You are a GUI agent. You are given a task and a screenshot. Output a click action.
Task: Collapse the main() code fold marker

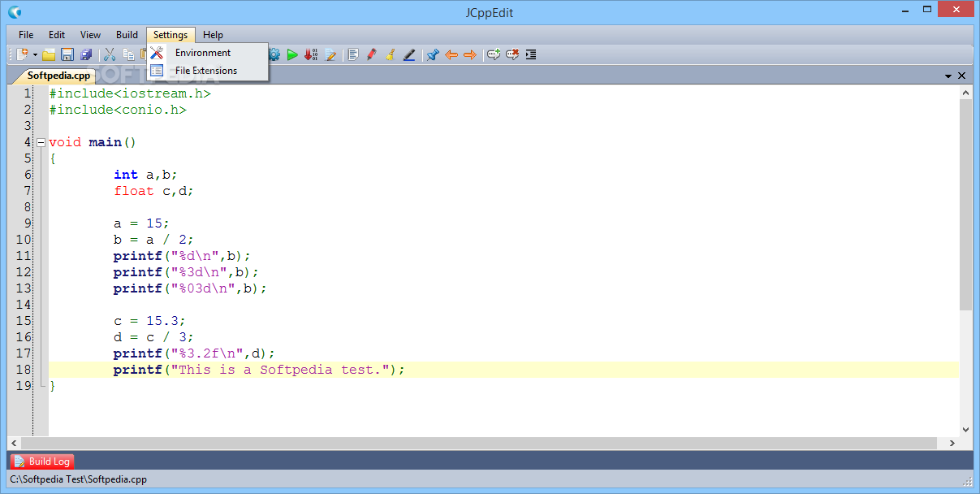coord(41,142)
